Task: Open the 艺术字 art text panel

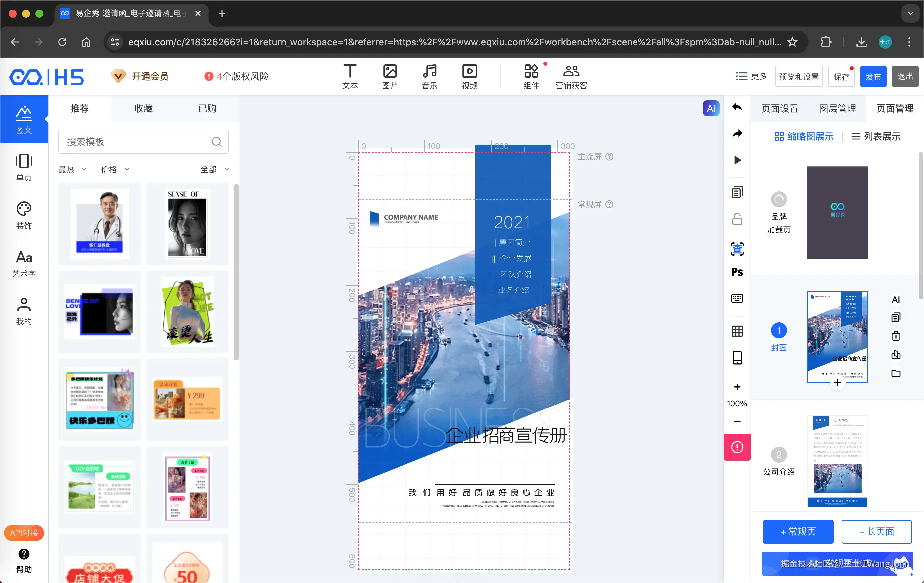Action: 24,263
